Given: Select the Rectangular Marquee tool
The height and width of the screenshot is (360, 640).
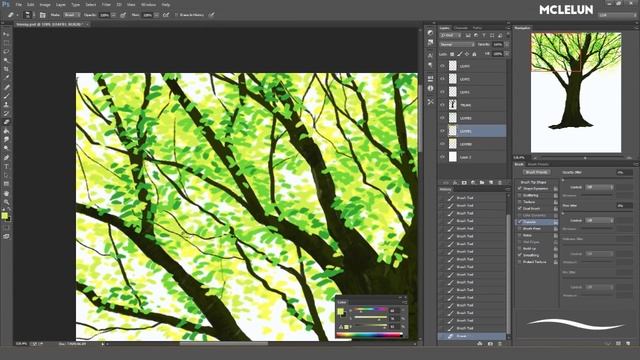Looking at the screenshot, I should [x=6, y=43].
